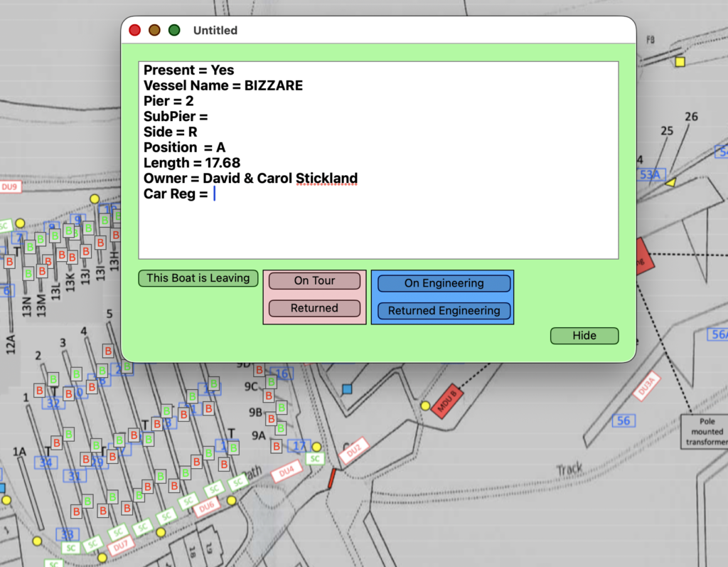Click the Pole mounted transformer label
728x567 pixels.
[707, 432]
